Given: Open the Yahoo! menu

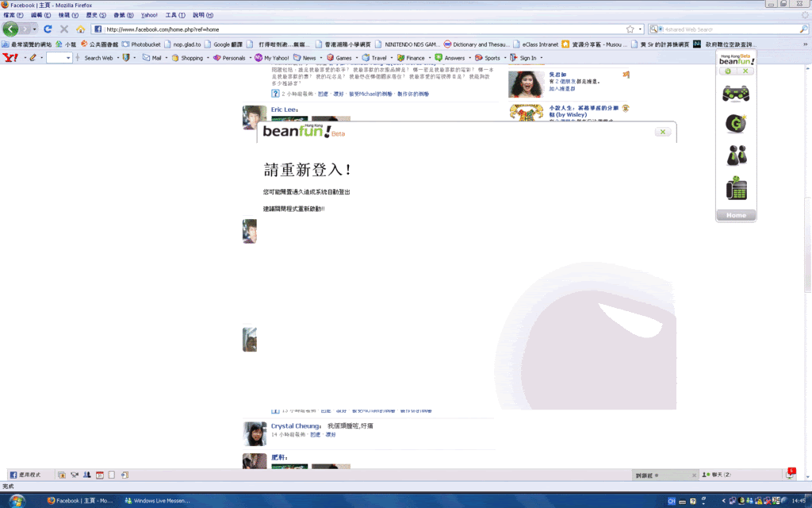Looking at the screenshot, I should click(x=149, y=15).
